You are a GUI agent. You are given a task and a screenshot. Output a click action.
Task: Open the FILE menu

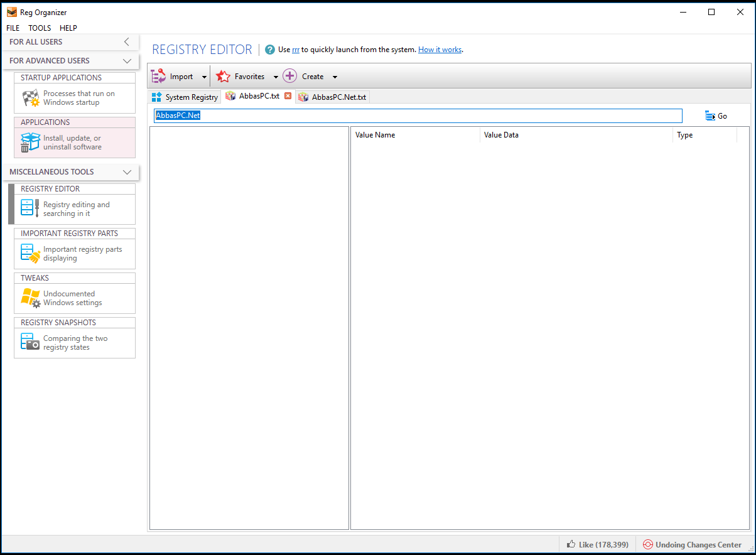(x=13, y=28)
